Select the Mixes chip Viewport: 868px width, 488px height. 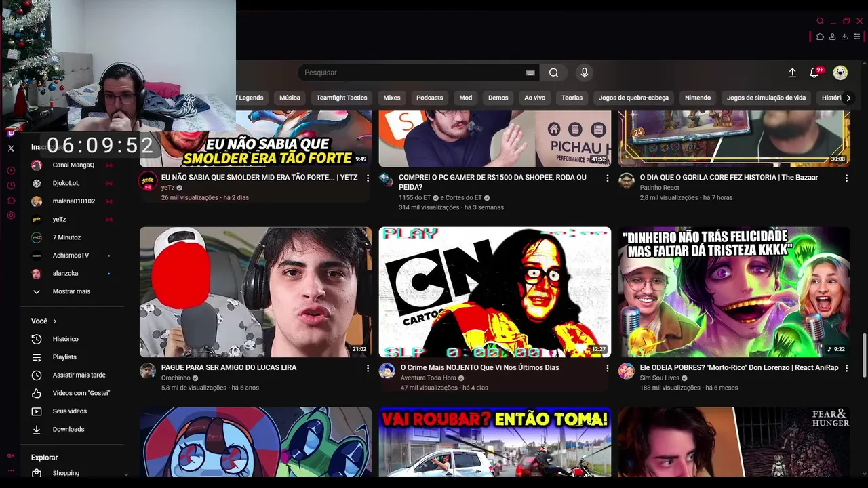tap(392, 98)
